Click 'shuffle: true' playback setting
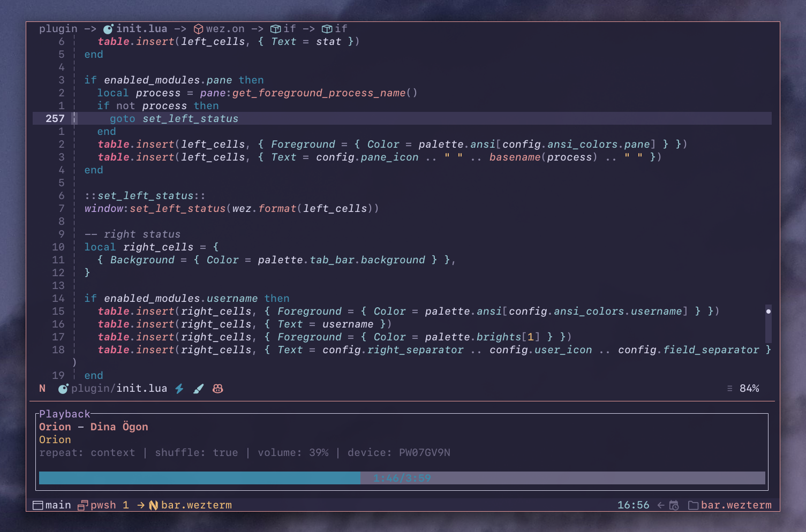Image resolution: width=806 pixels, height=532 pixels. click(x=197, y=453)
